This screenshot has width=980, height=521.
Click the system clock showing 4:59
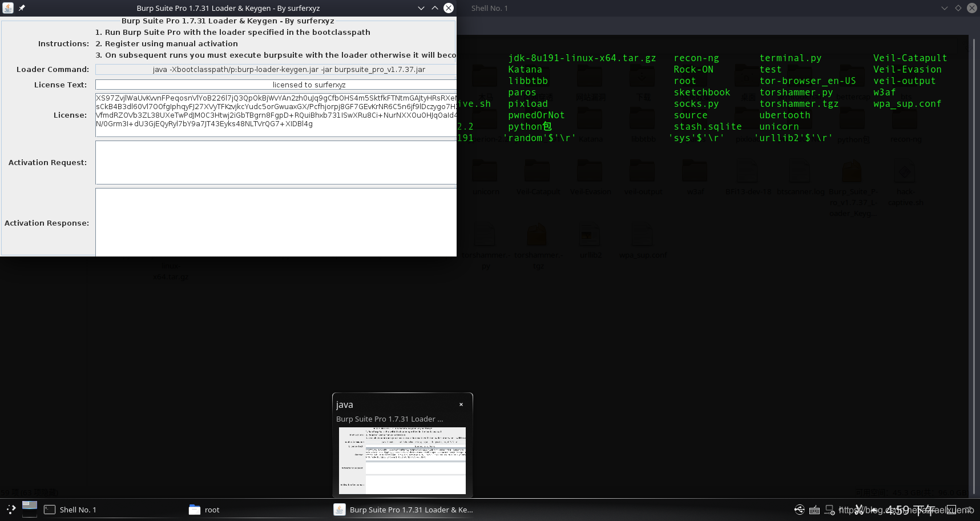(x=910, y=510)
